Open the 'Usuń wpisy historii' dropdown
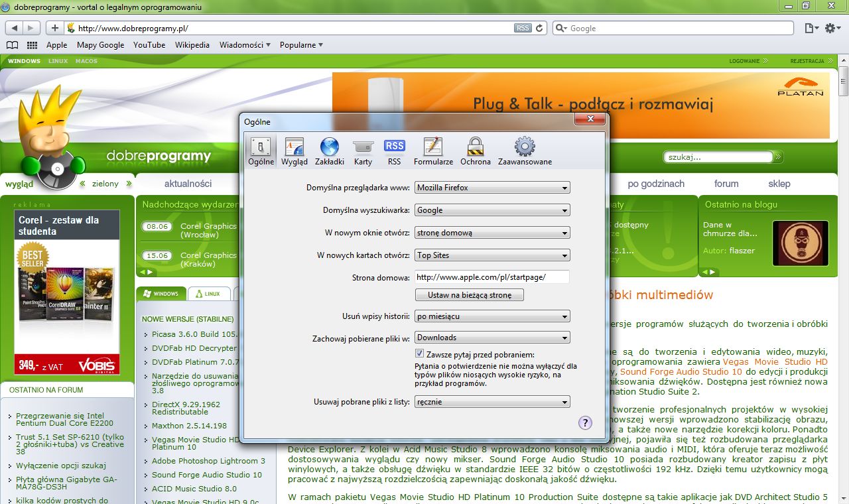849x504 pixels. pyautogui.click(x=492, y=316)
